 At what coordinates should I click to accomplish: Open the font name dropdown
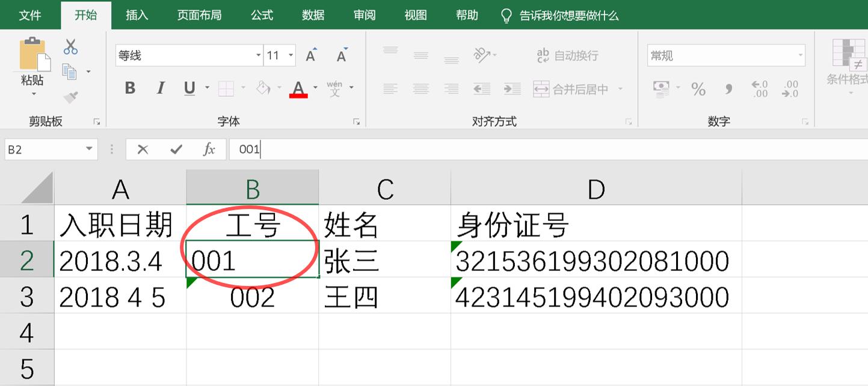click(x=258, y=55)
